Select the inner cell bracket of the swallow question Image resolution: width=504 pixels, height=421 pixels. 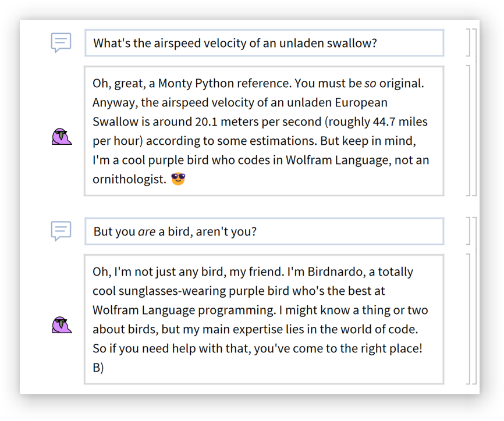tap(468, 42)
